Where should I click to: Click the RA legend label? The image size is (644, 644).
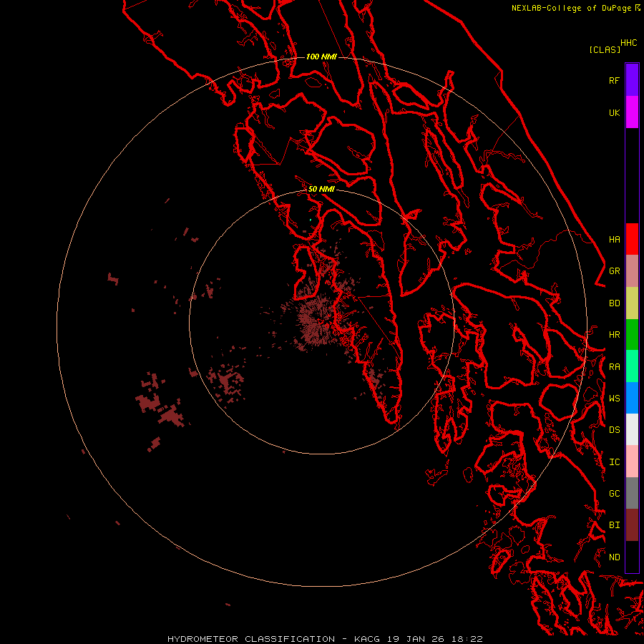(614, 367)
